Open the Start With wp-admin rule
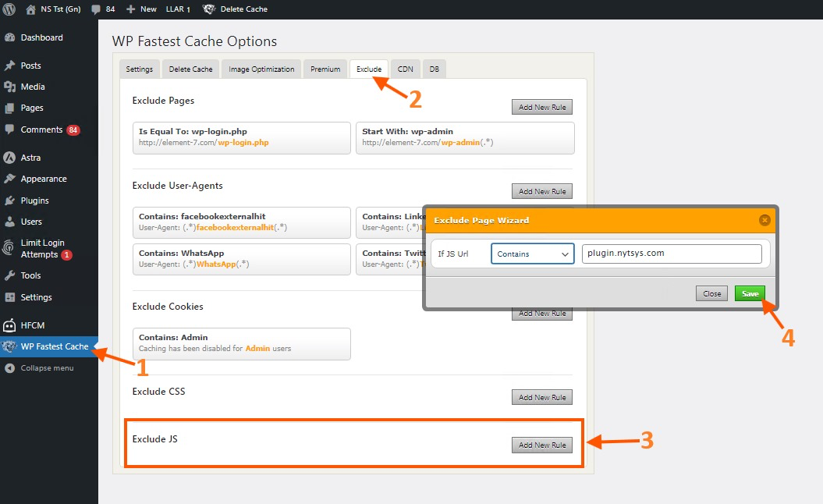 pos(465,138)
